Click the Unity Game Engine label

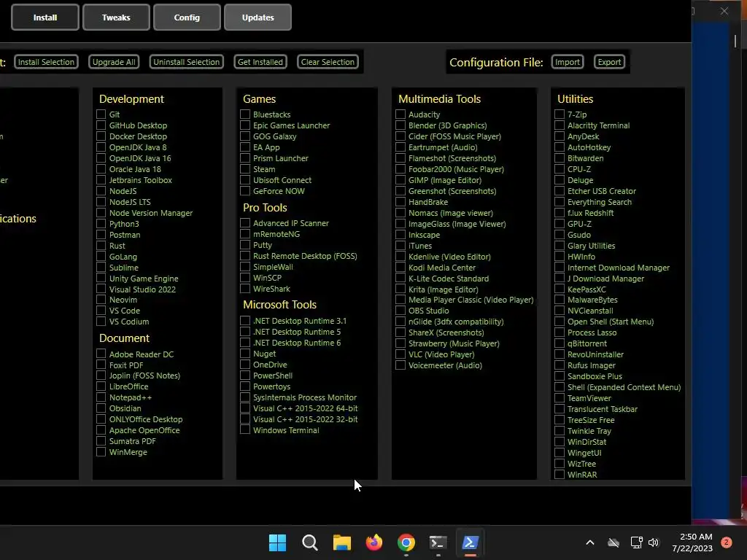pos(144,279)
